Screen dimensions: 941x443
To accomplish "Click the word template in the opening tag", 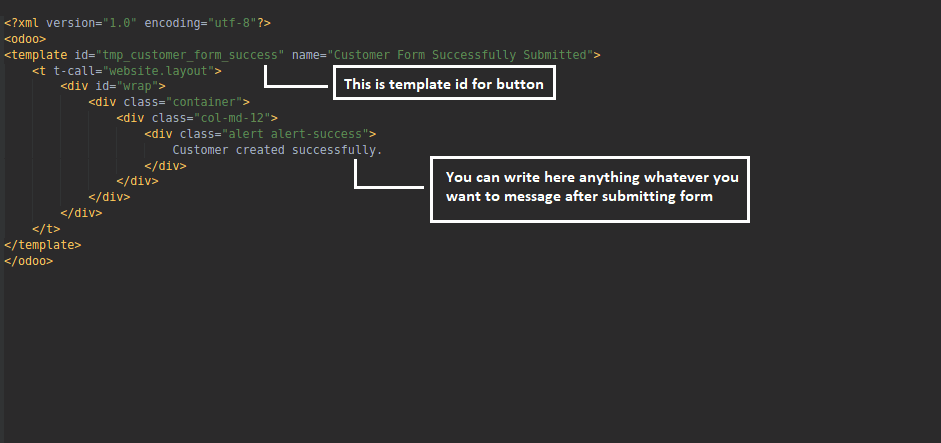I will click(x=38, y=55).
